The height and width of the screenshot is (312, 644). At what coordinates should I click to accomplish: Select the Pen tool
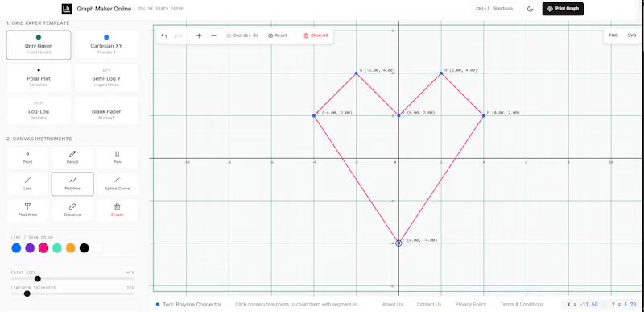(x=117, y=158)
